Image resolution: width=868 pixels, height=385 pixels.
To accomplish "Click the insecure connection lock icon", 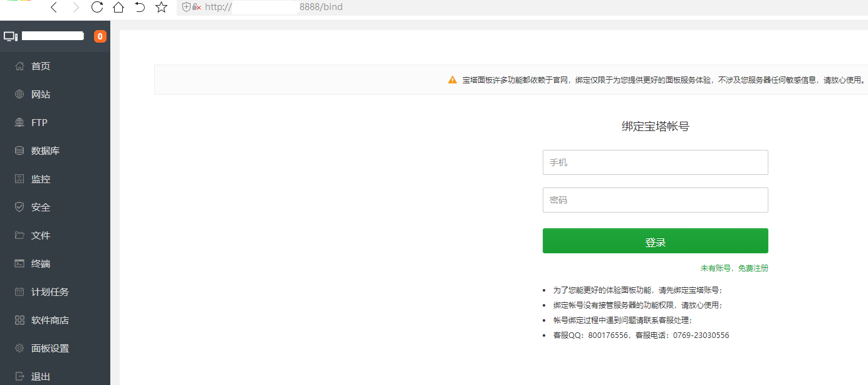I will tap(196, 7).
